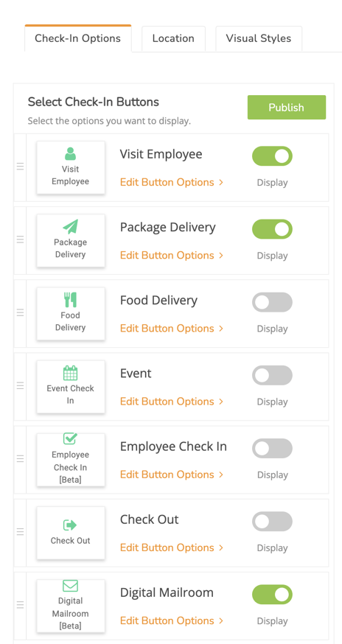Disable the Visit Employee display toggle
Screen dimensions: 342x644
pos(272,156)
